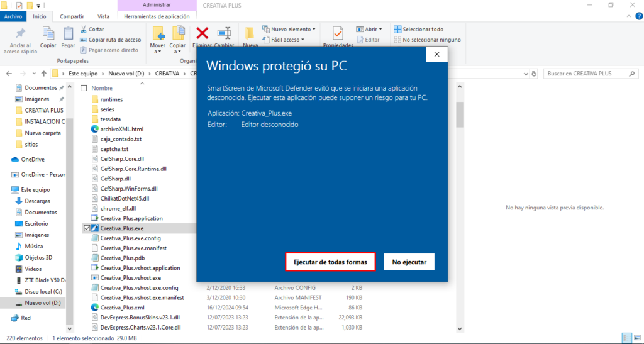Toggle the select-all checkbox by Nombre
Screen dimensions: 644x344
point(84,88)
